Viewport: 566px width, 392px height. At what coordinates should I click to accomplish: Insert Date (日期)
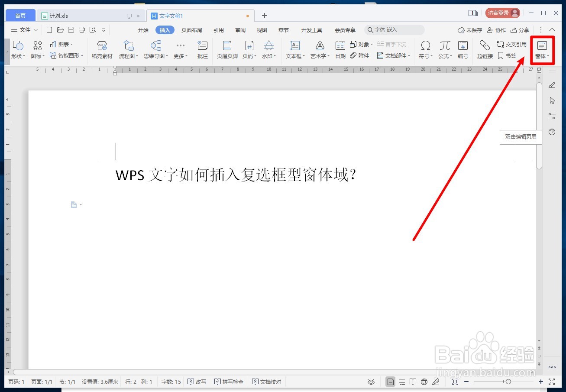[340, 50]
